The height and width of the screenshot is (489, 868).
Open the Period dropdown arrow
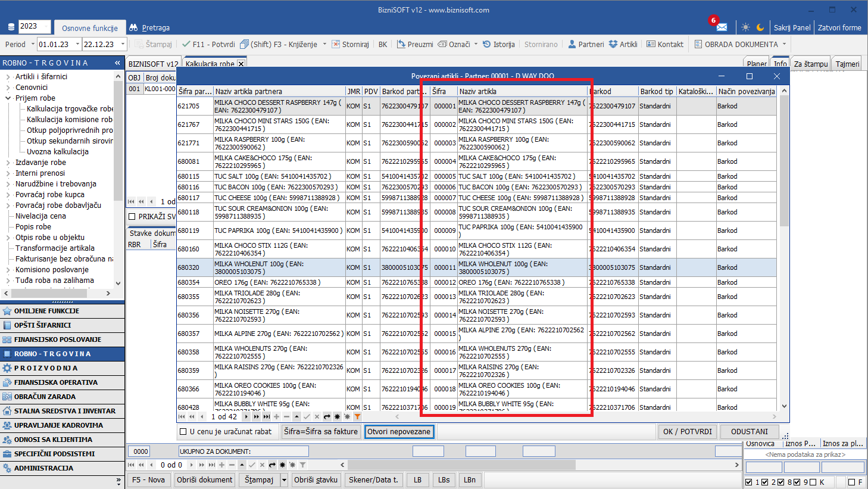pos(33,44)
